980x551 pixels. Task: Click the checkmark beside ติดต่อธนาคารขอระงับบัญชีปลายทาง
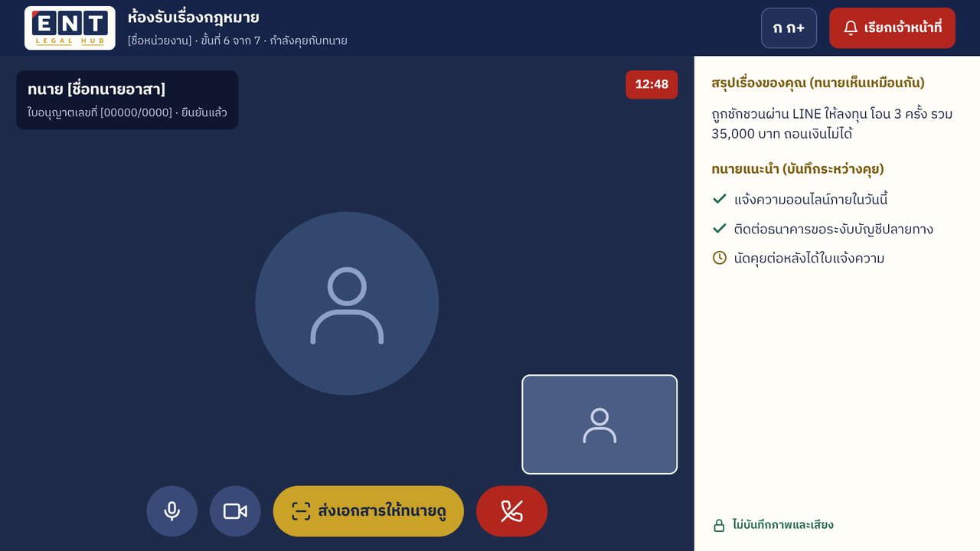[720, 228]
